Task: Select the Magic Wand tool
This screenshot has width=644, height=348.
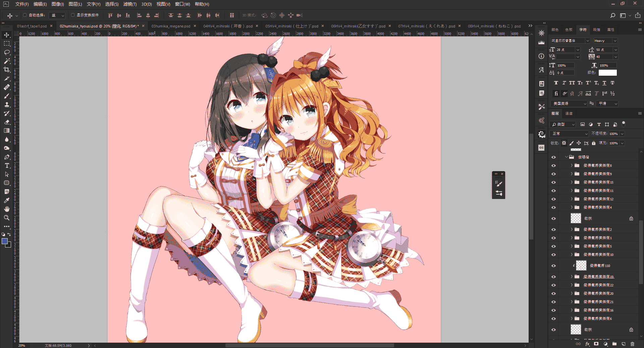Action: (x=7, y=61)
